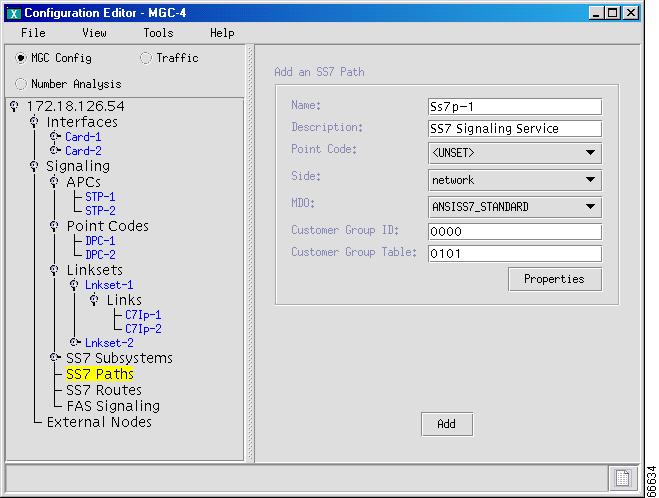
Task: Select the MGC Config radio button
Action: coord(22,58)
